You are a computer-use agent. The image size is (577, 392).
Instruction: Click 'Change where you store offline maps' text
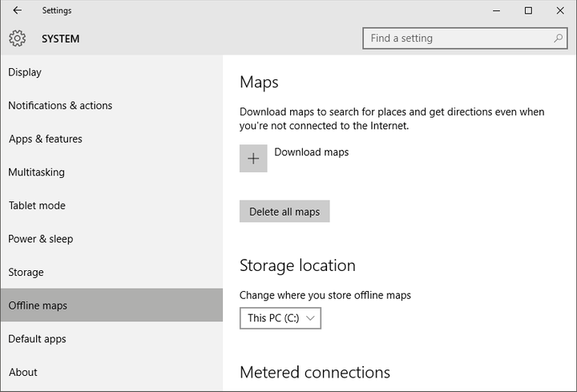[325, 295]
